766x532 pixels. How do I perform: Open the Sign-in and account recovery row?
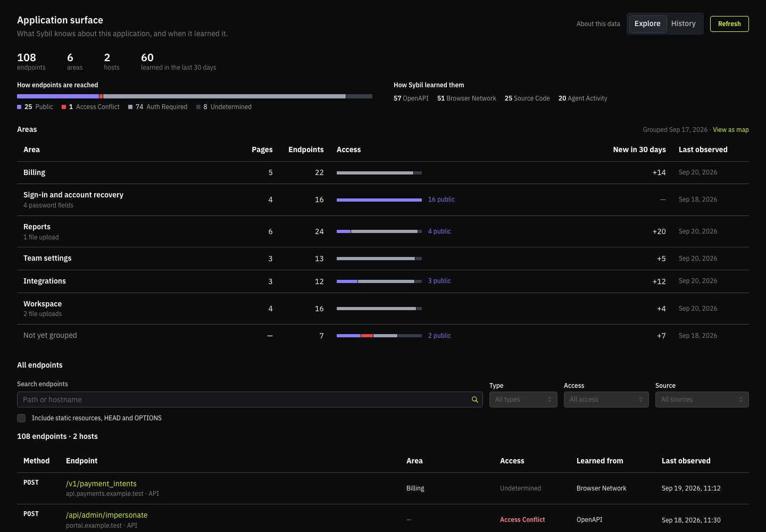coord(383,199)
